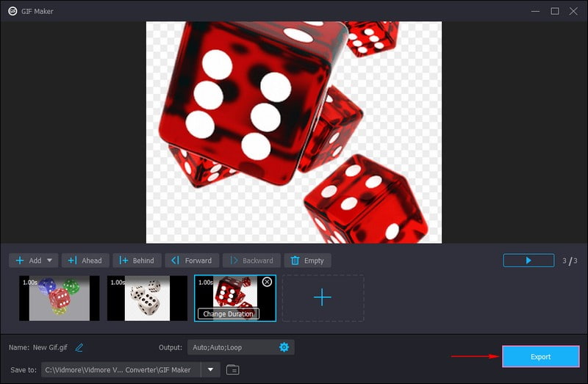588x384 pixels.
Task: Open the save folder icon
Action: [x=232, y=369]
